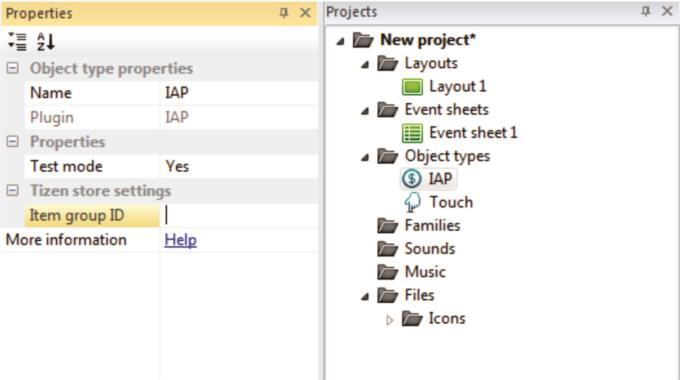Select the IAP dollar-sign object icon
Image resolution: width=680 pixels, height=380 pixels.
tap(412, 179)
